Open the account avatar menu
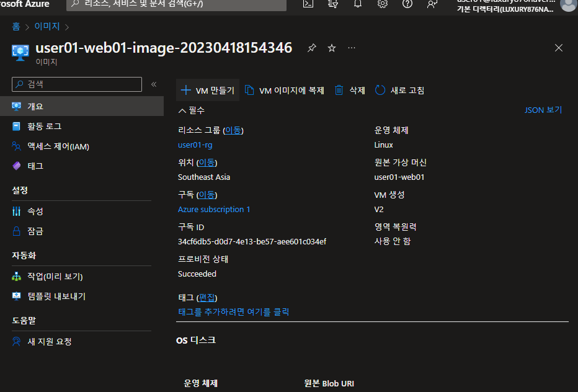 click(x=568, y=4)
